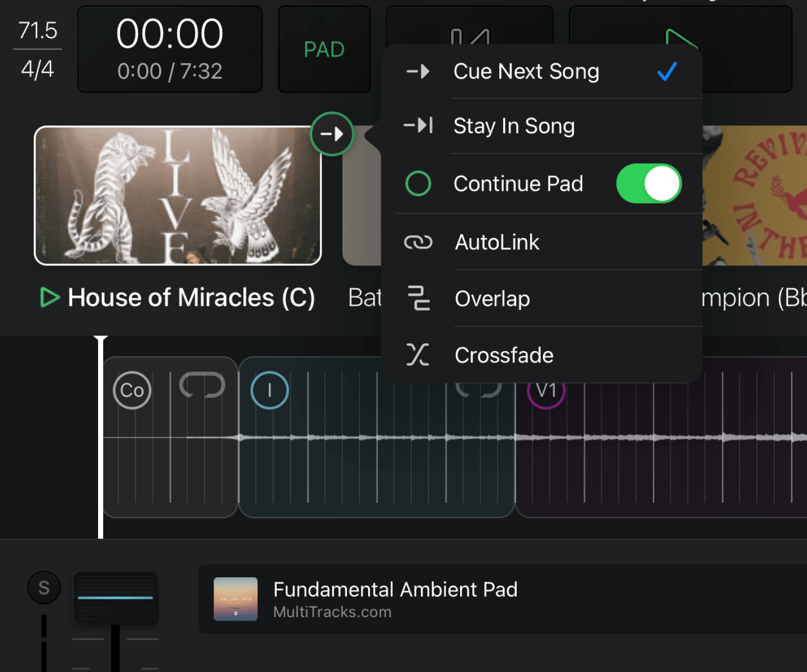The width and height of the screenshot is (807, 672).
Task: Select the Overlap transition icon
Action: [x=418, y=299]
